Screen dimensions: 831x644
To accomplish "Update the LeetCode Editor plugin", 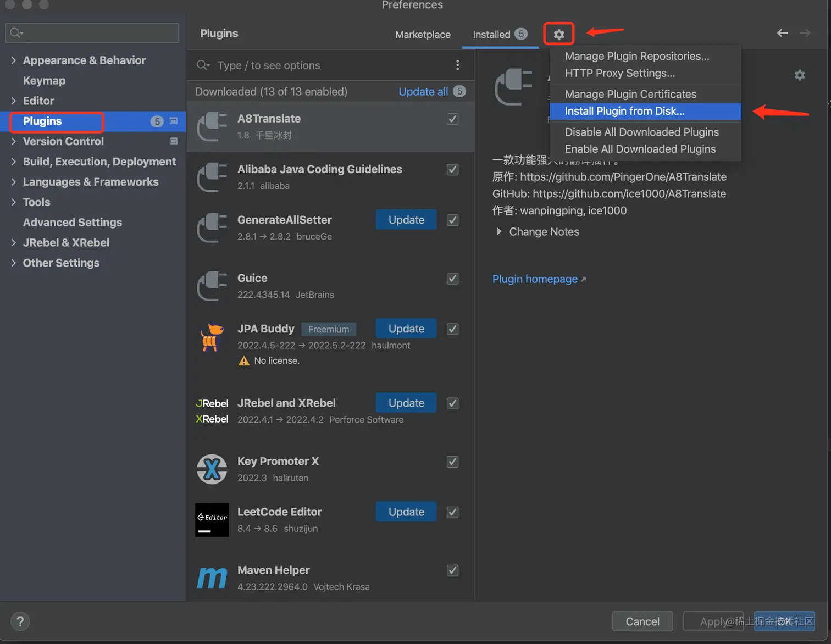I will point(406,512).
